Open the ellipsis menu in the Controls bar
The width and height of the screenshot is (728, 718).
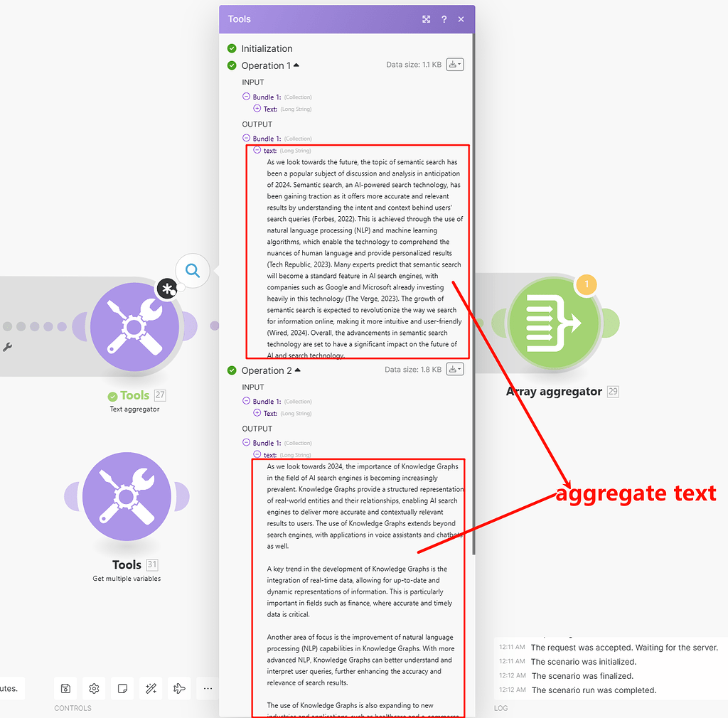pos(208,688)
